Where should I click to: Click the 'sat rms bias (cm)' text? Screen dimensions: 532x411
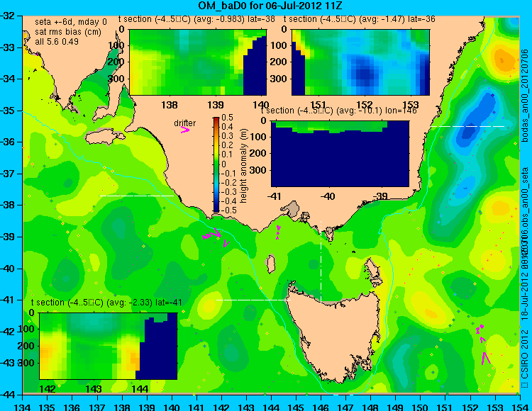[x=68, y=32]
